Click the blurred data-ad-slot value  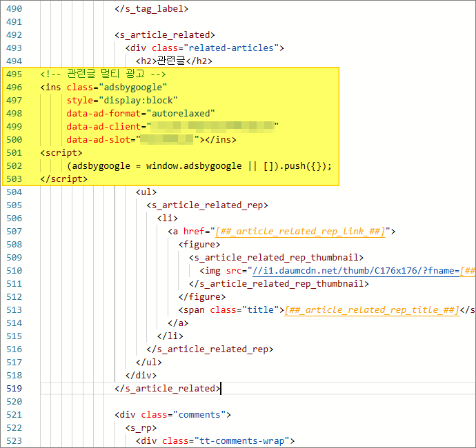point(167,140)
